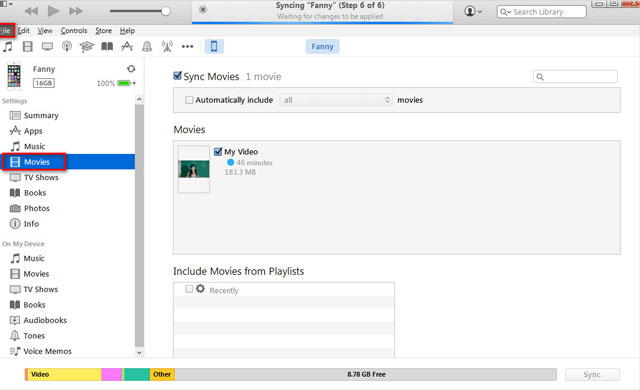Viewport: 640px width, 390px height.
Task: Open the top-left window menu dropdown
Action: click(x=6, y=4)
